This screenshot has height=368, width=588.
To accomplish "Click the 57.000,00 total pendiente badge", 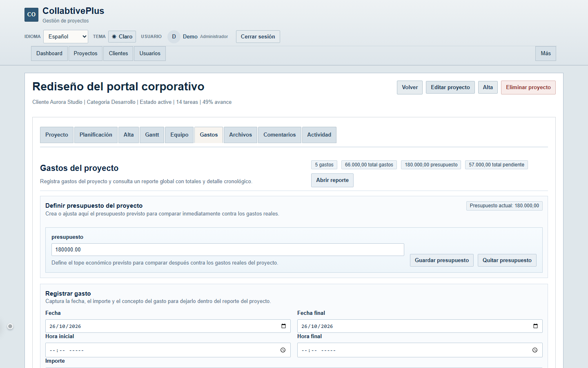I will pos(497,165).
